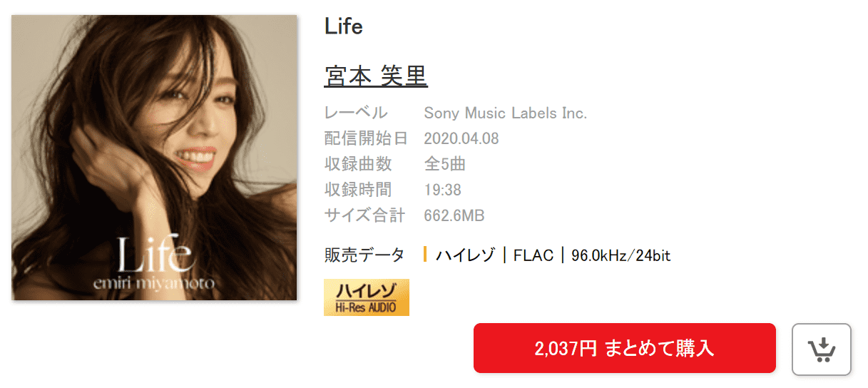Click the 収録曲数 field label

358,164
